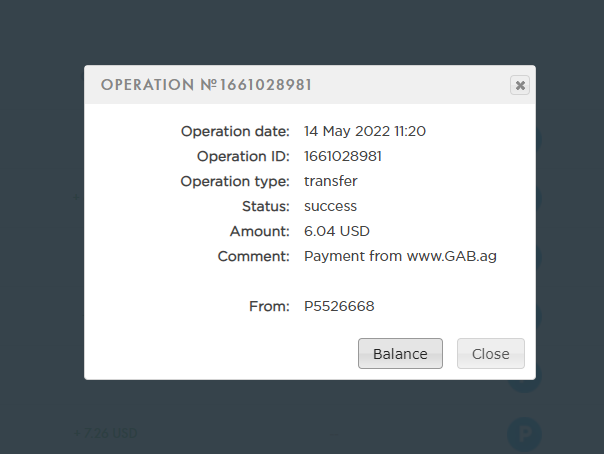The image size is (604, 454).
Task: Click the From: label
Action: 269,306
